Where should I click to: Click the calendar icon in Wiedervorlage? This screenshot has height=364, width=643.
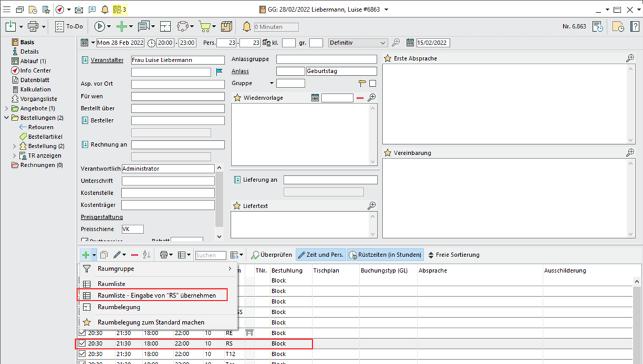coord(315,98)
